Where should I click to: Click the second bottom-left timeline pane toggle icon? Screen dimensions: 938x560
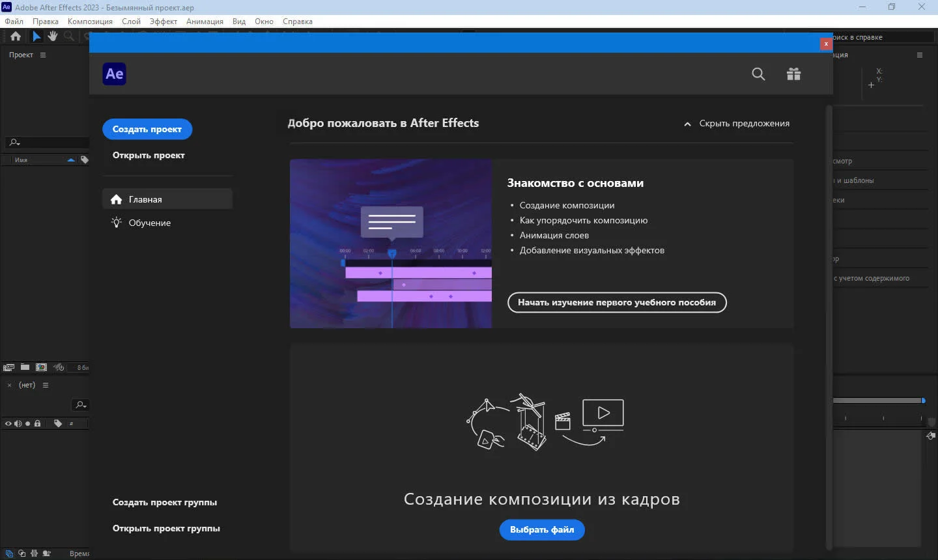tap(21, 553)
